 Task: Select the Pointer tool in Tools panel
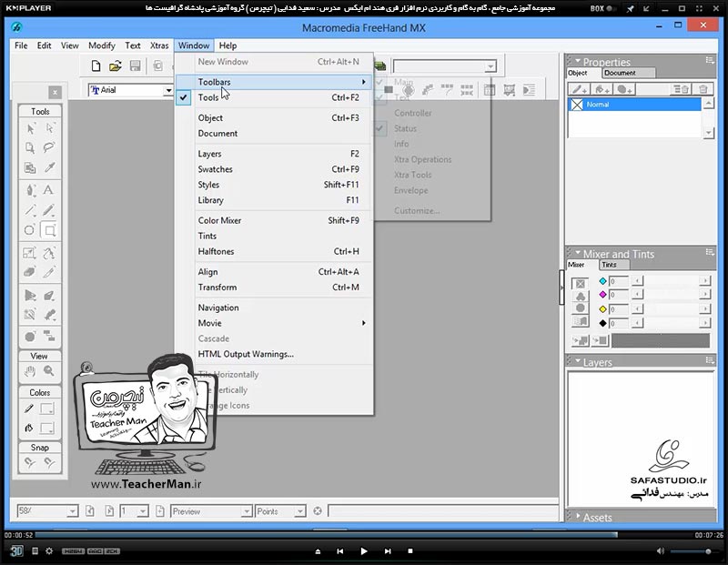[31, 128]
